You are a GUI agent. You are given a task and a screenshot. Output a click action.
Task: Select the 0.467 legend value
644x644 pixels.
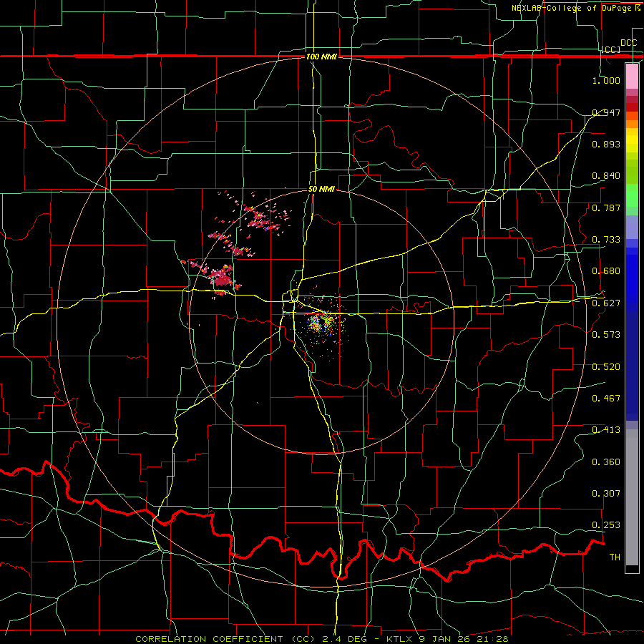(x=606, y=399)
